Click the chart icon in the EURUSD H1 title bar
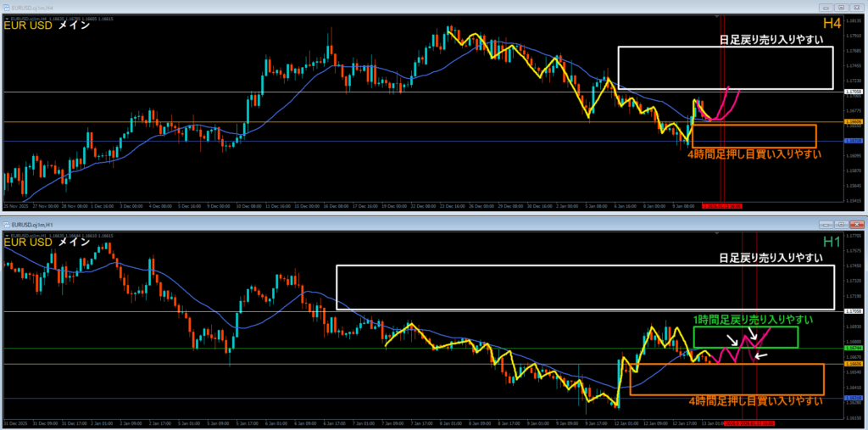The height and width of the screenshot is (430, 868). click(x=6, y=225)
